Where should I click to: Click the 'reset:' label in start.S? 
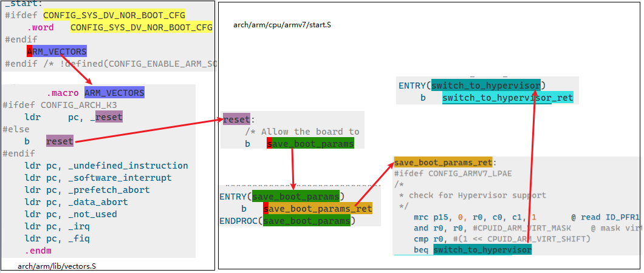tap(239, 120)
